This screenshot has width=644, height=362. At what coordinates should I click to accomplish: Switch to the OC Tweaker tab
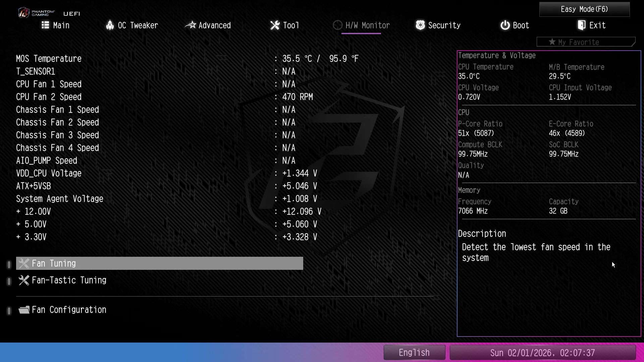click(138, 25)
